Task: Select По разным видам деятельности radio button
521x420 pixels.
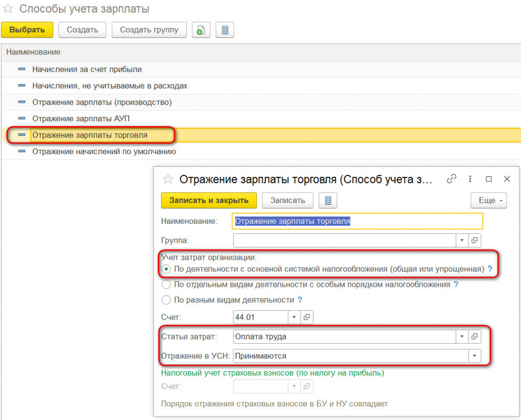Action: point(166,300)
